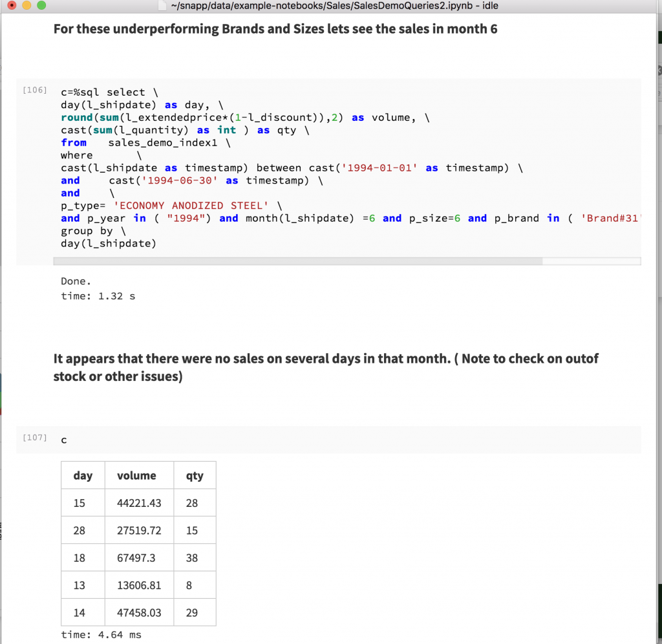Click the yellow minimize window control
Image resolution: width=662 pixels, height=644 pixels.
[x=26, y=6]
